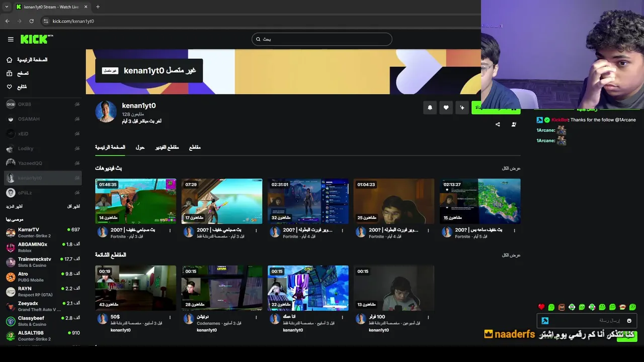The width and height of the screenshot is (644, 362).
Task: Open recommended channel ABGAMINGx
Action: pos(43,247)
